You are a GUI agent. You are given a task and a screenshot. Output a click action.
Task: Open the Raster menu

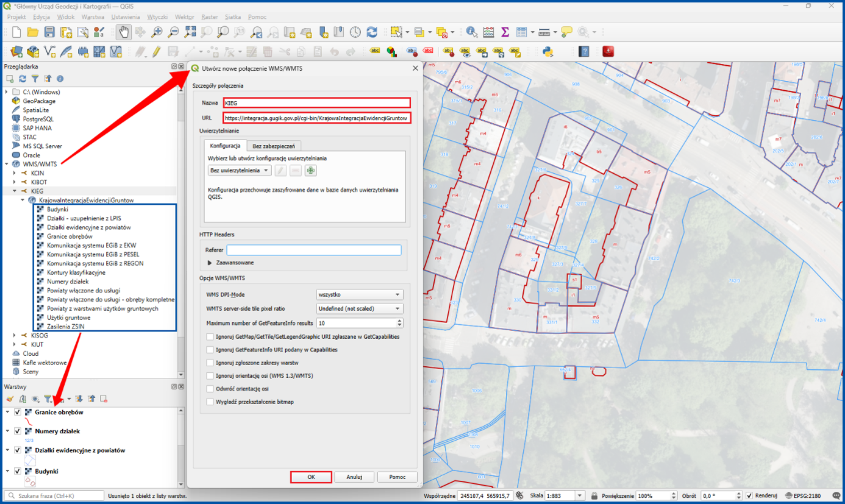210,17
